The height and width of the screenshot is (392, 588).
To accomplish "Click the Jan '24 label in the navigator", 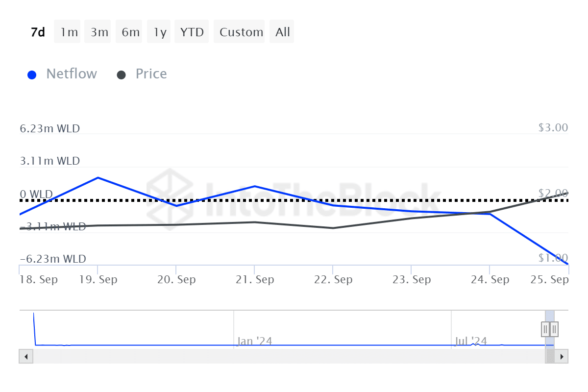I will (254, 341).
